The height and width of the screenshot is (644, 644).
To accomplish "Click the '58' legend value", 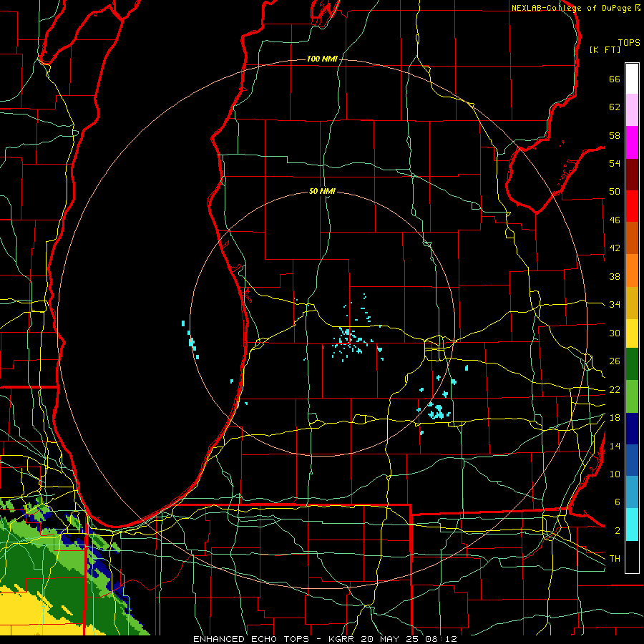I will click(x=615, y=135).
